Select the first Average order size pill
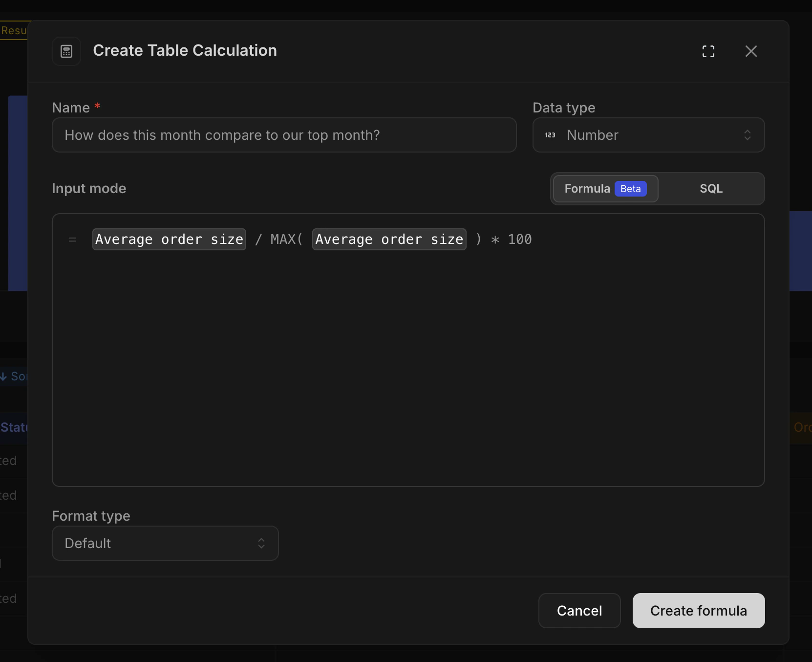This screenshot has width=812, height=662. [169, 239]
